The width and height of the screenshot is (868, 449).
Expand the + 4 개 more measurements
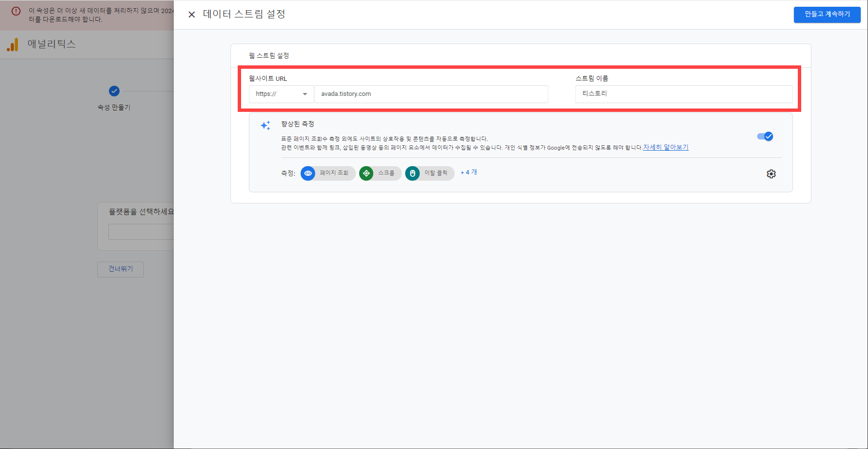point(469,172)
